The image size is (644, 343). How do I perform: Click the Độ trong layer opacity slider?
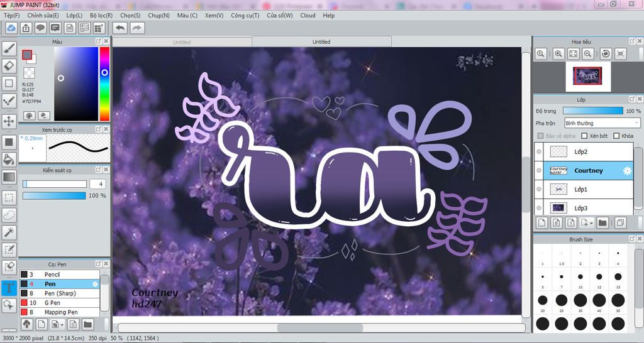[592, 111]
